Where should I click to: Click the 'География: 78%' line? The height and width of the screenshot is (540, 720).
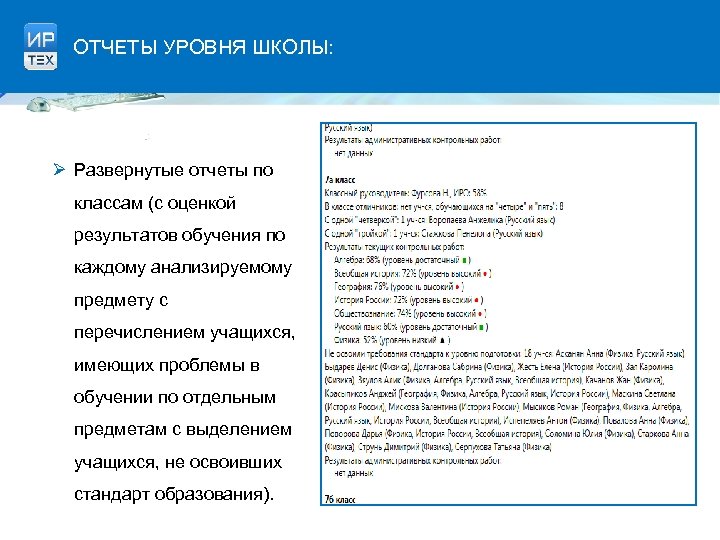[399, 287]
